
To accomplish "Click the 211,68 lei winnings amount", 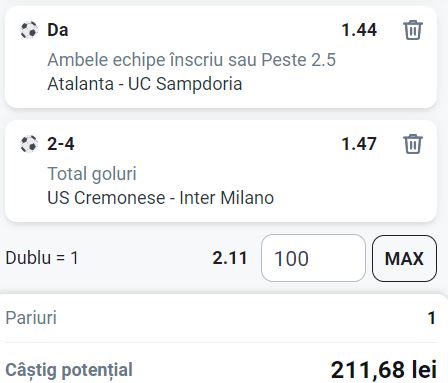I will [384, 370].
